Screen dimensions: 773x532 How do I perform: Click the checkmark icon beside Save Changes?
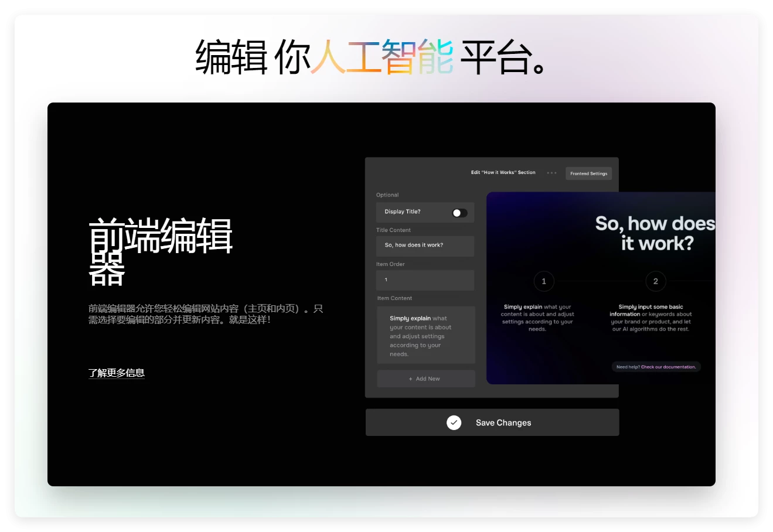[x=454, y=422]
